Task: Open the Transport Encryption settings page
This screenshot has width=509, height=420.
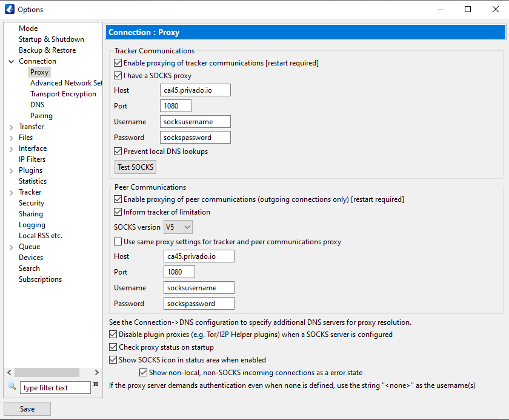Action: point(63,94)
